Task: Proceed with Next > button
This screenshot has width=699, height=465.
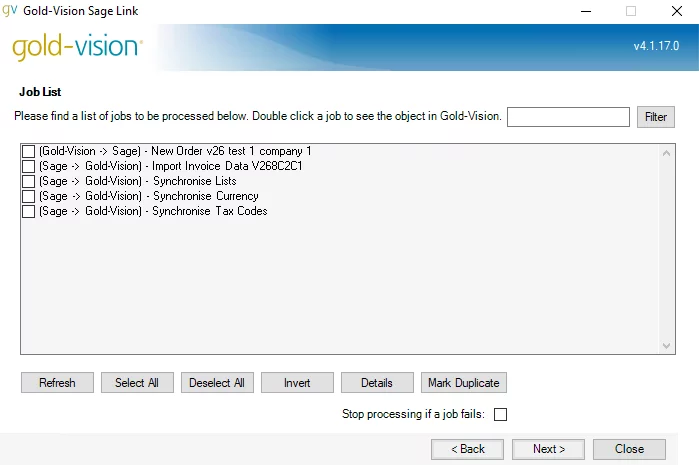Action: coord(549,449)
